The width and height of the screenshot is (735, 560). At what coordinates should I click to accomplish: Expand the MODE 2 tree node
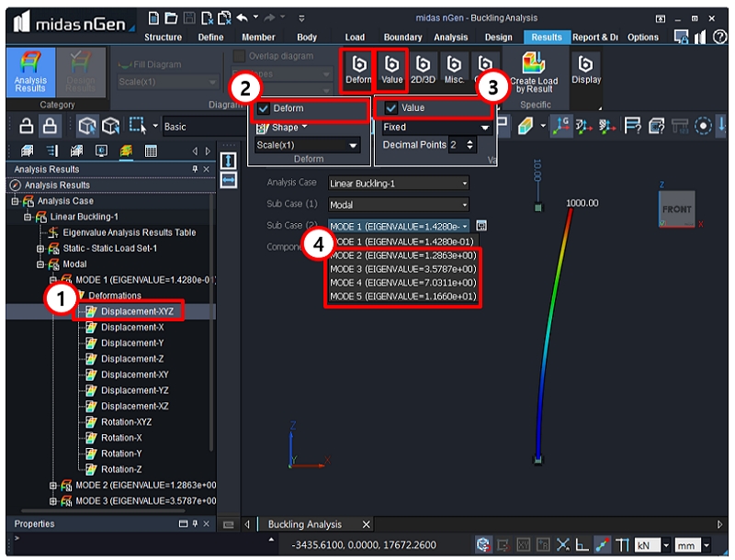[53, 485]
